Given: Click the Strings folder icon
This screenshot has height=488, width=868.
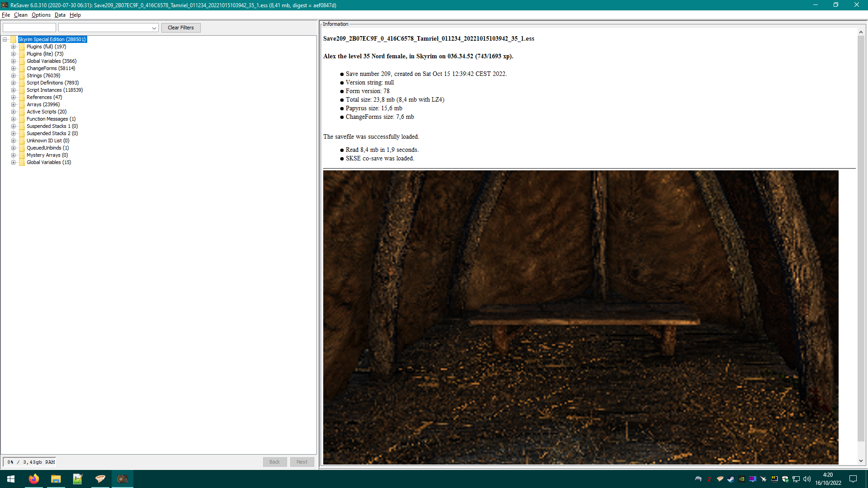Looking at the screenshot, I should click(22, 75).
